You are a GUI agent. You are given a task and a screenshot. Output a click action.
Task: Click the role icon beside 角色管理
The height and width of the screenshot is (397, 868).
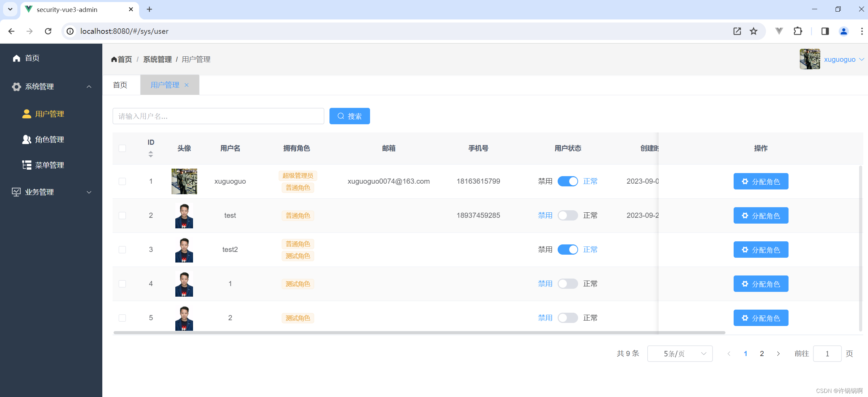[x=27, y=140]
